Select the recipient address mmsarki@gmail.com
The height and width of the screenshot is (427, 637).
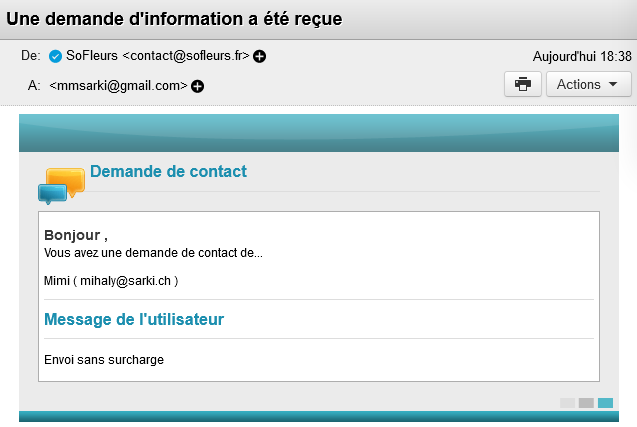pos(118,86)
